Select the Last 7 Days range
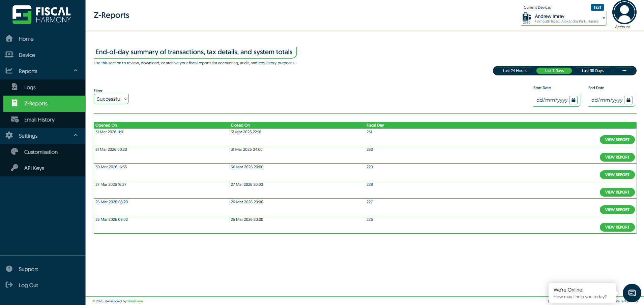Image resolution: width=644 pixels, height=305 pixels. point(554,71)
